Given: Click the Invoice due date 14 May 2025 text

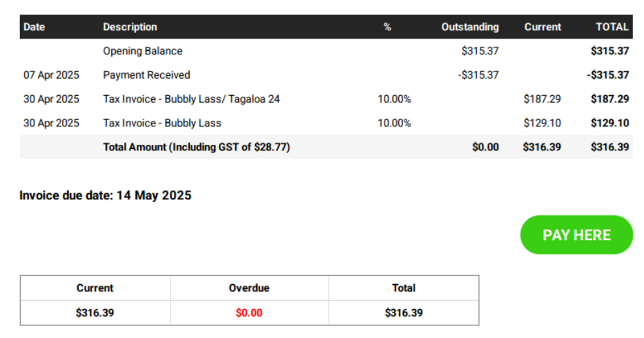Looking at the screenshot, I should (106, 195).
